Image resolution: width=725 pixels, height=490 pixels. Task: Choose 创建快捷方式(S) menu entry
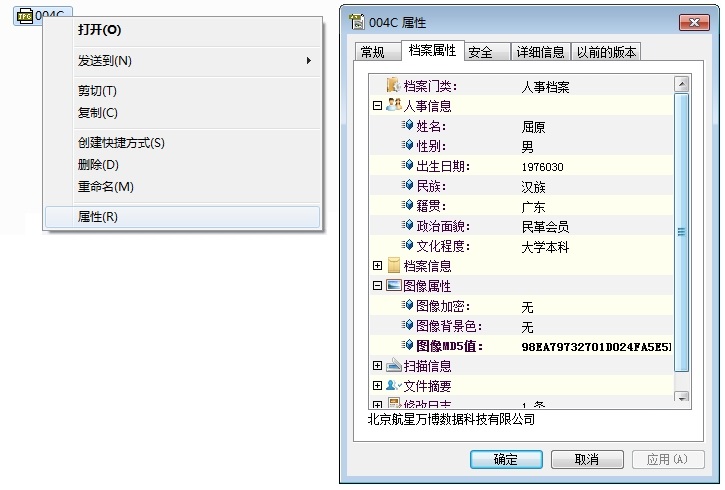(x=182, y=143)
